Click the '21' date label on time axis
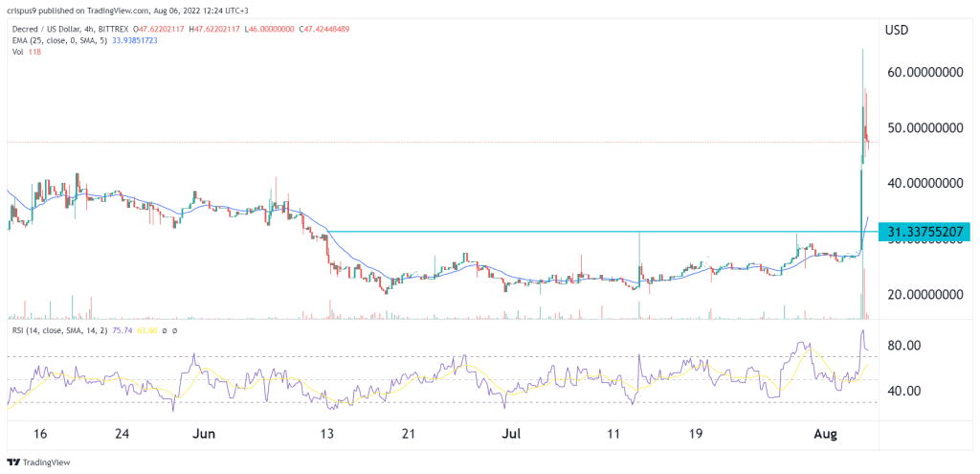 [x=409, y=434]
